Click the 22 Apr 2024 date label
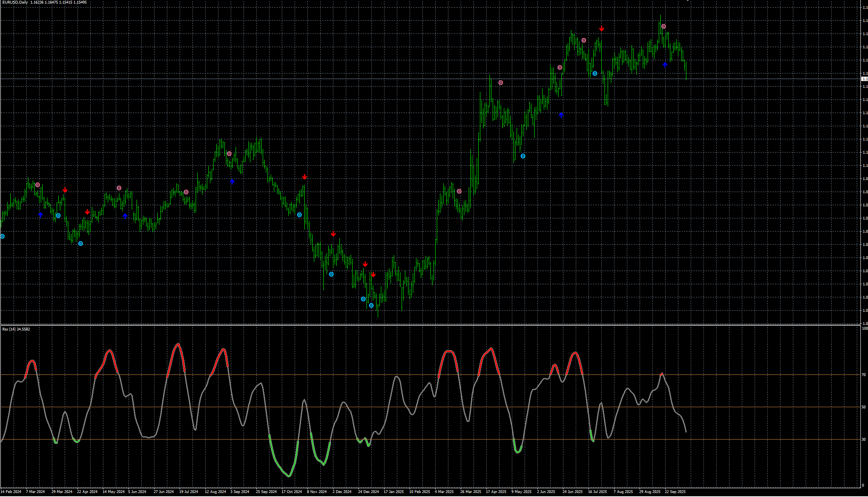Viewport: 868px width, 497px height. pos(87,492)
